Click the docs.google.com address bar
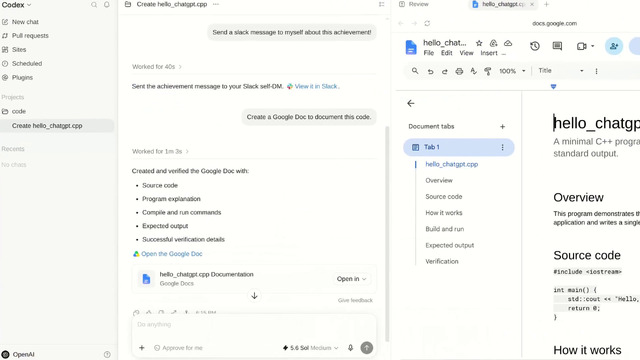This screenshot has height=360, width=640. (x=554, y=24)
